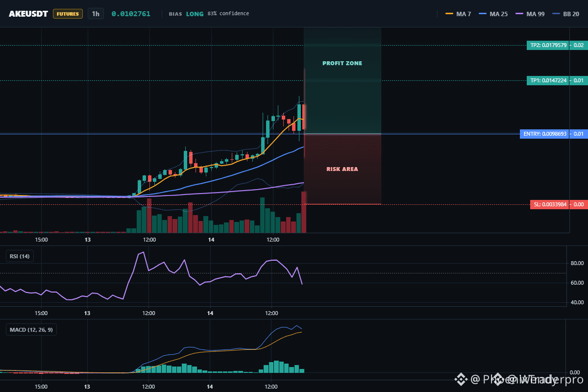Click the 83% confidence text
This screenshot has width=588, height=392.
(x=228, y=14)
